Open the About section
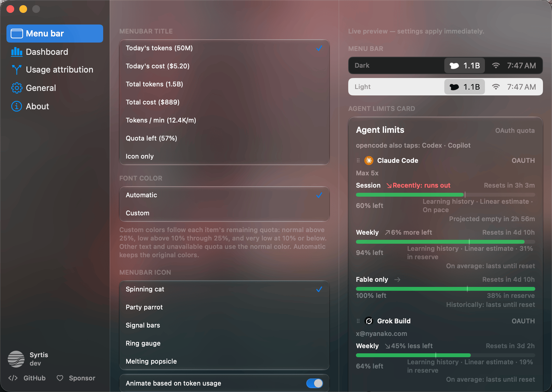 55,106
